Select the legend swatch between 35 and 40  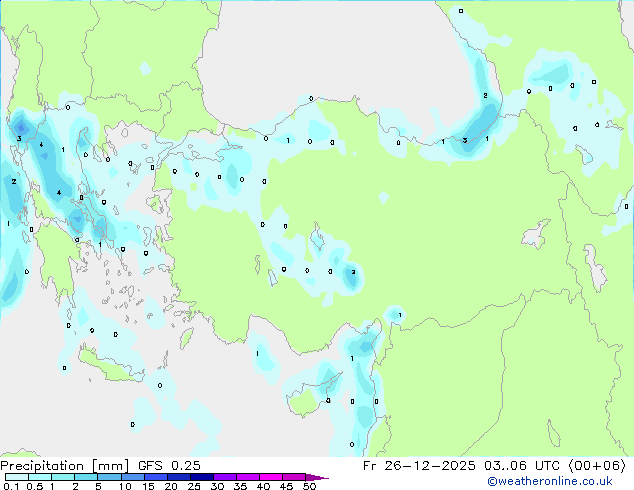(x=248, y=477)
